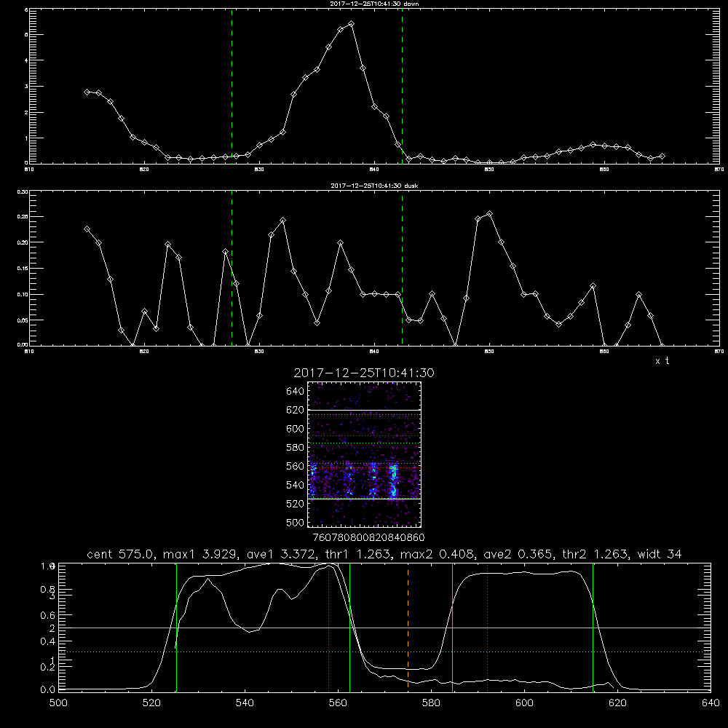Screen dimensions: 728x728
Task: Click the dotted horizontal threshold line in profile plot
Action: [384, 652]
